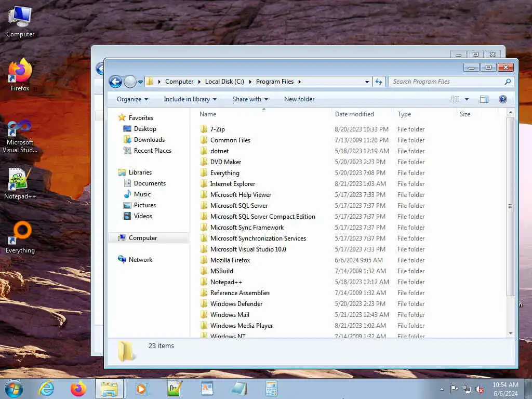Screen dimensions: 532x399
Task: Select the Notepad++ folder icon
Action: (204, 282)
